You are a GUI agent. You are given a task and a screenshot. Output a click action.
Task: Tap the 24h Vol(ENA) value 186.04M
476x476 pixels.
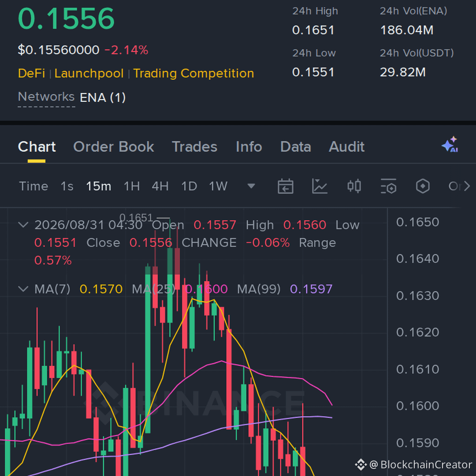[407, 30]
